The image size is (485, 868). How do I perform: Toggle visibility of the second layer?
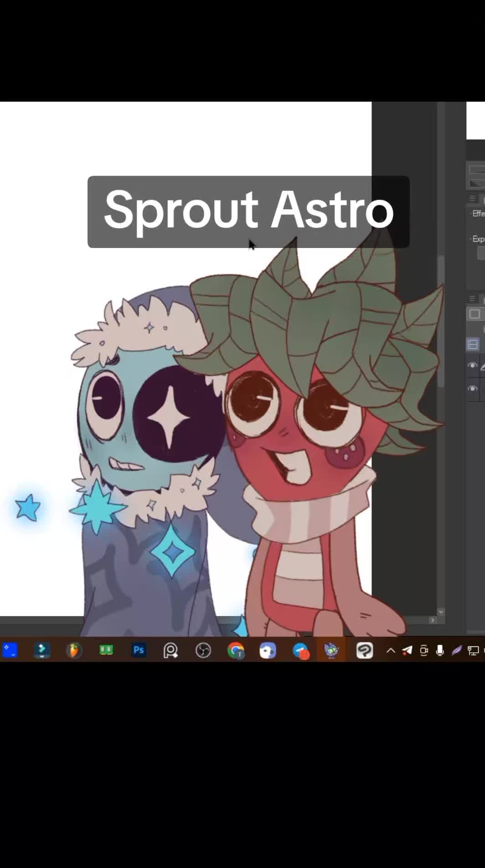(x=472, y=388)
